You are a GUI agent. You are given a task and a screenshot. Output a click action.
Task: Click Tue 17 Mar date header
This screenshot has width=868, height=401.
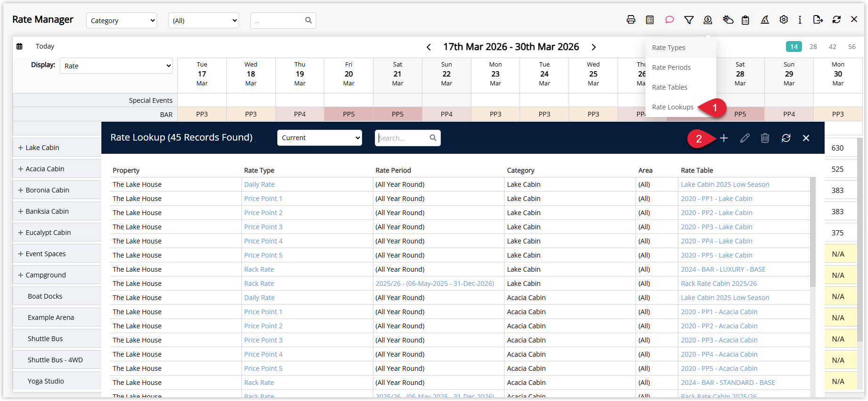202,74
